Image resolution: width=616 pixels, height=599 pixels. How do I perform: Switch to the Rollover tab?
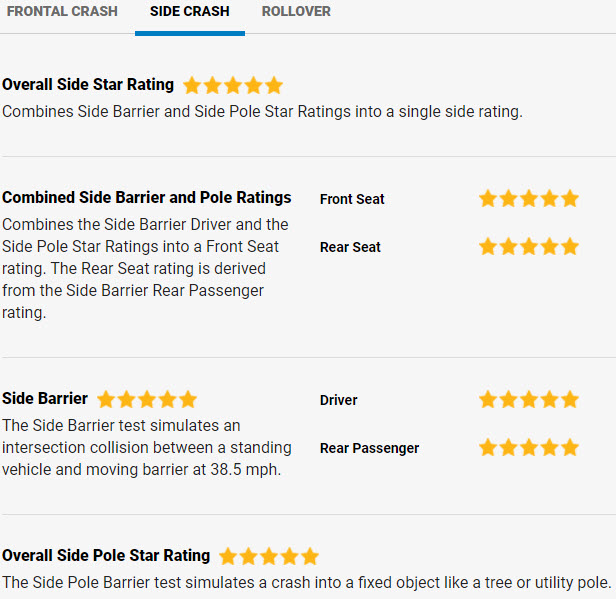click(x=296, y=12)
